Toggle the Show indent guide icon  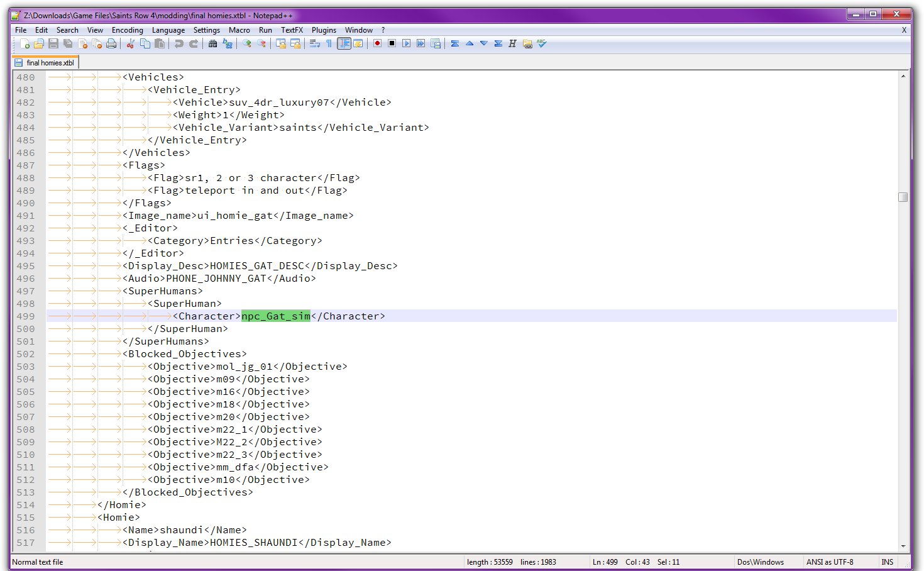tap(344, 43)
